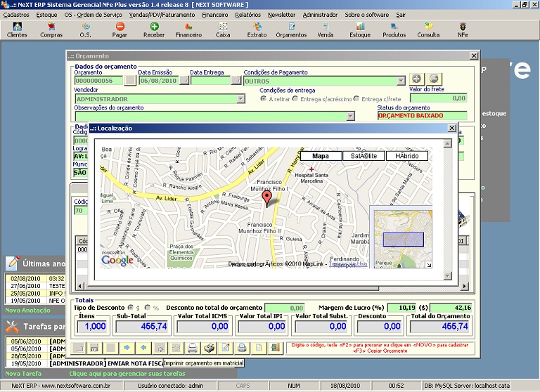Expand the Condições de Pagamento dropdown
This screenshot has height=392, width=540.
(x=401, y=81)
